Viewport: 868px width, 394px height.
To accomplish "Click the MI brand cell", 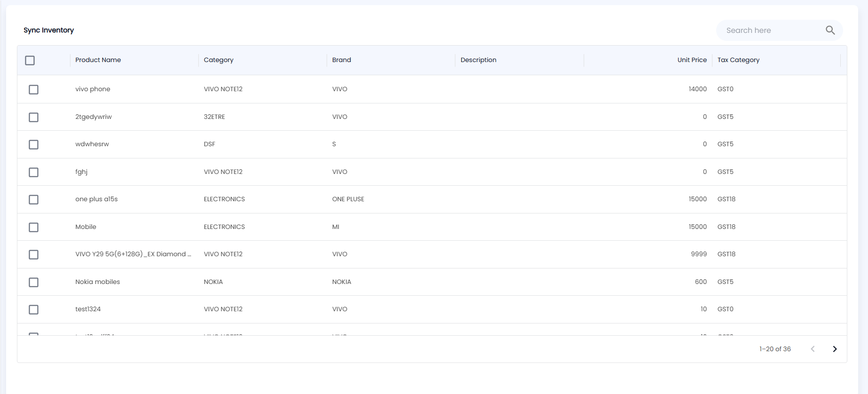I will tap(336, 227).
